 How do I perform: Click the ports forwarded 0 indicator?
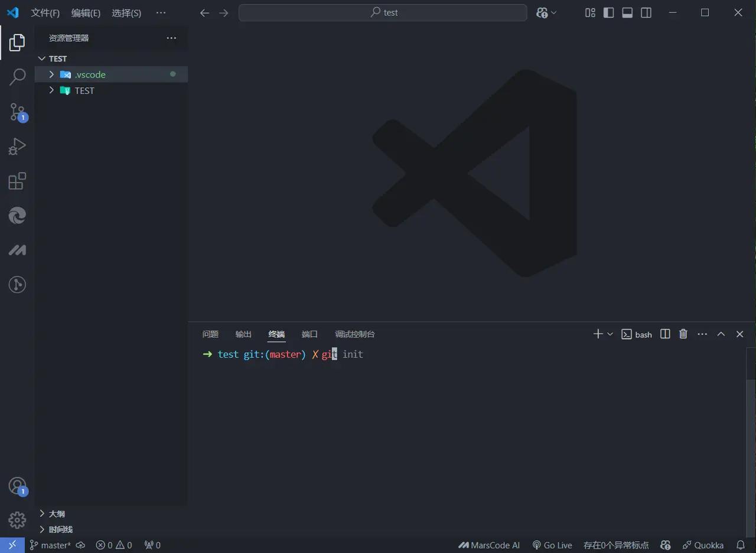pos(152,545)
